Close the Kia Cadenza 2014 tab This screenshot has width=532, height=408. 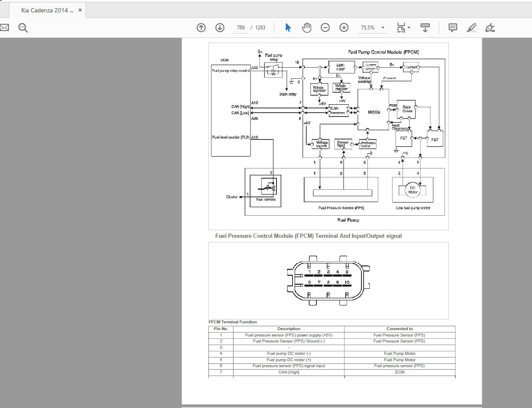coord(80,9)
